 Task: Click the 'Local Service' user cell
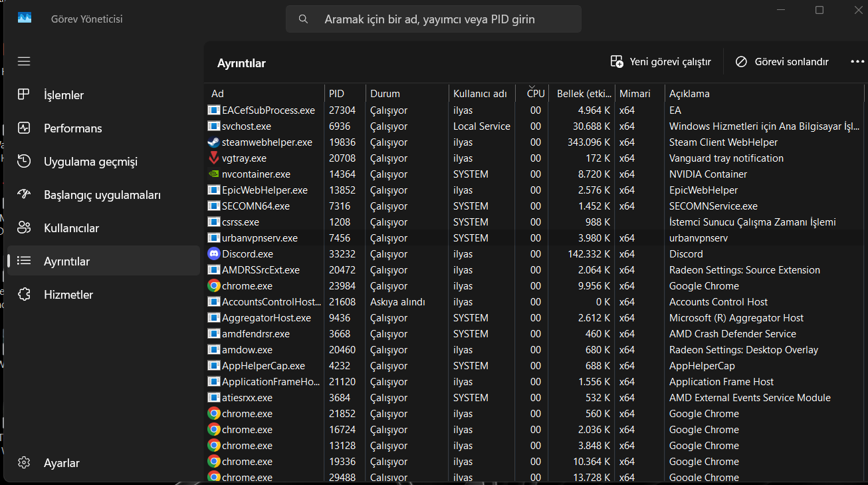[x=482, y=126]
